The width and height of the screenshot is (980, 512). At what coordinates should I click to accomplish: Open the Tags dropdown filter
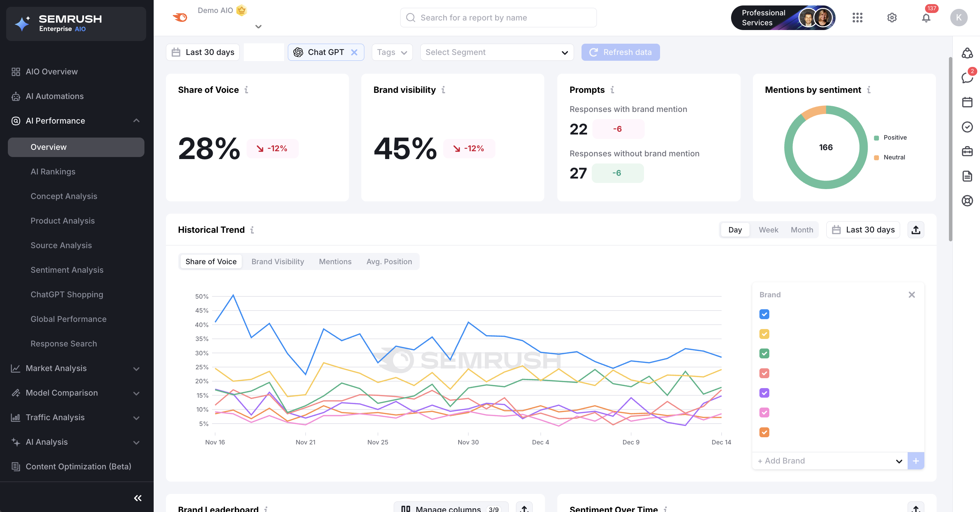pyautogui.click(x=392, y=53)
